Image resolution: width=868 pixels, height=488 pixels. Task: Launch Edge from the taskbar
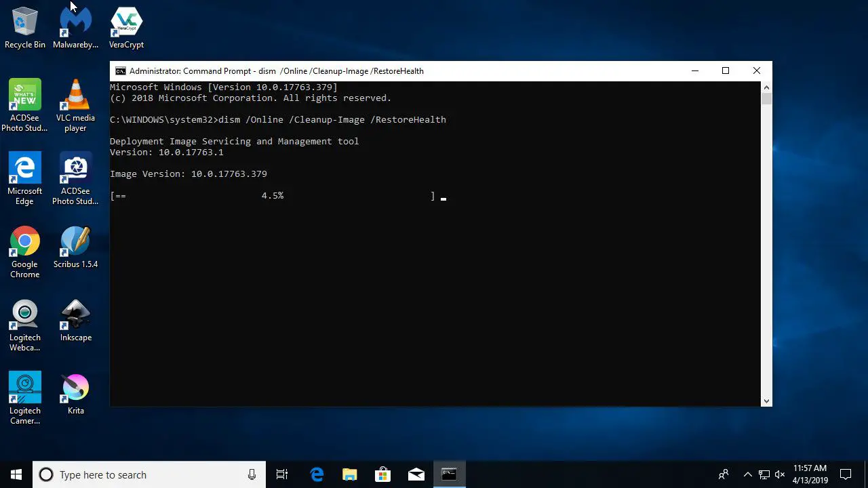317,474
